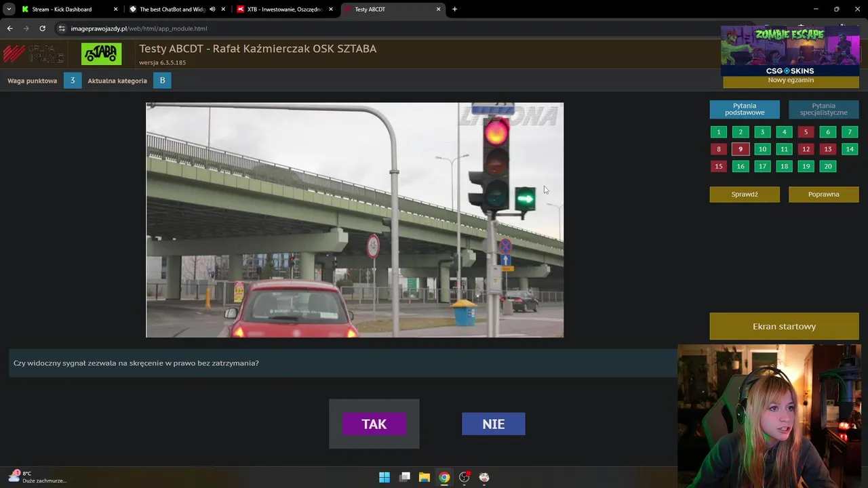Switch to The best ChatBot and Widg tab
The image size is (868, 488).
[172, 9]
